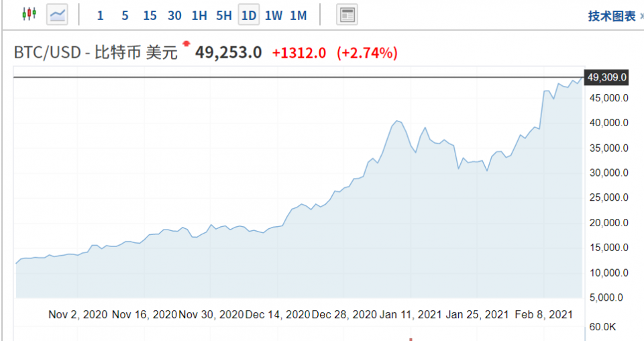The image size is (644, 341).
Task: Select the area chart type icon
Action: 57,14
